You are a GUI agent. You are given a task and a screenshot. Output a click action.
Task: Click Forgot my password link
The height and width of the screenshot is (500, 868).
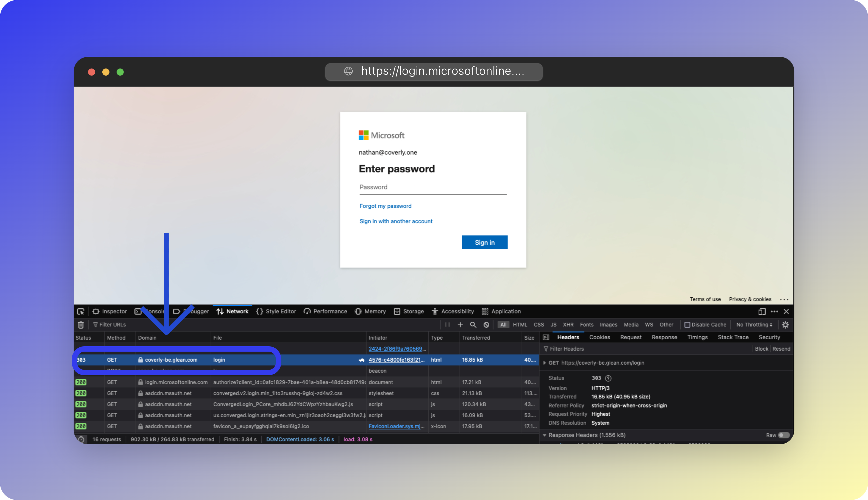[385, 206]
